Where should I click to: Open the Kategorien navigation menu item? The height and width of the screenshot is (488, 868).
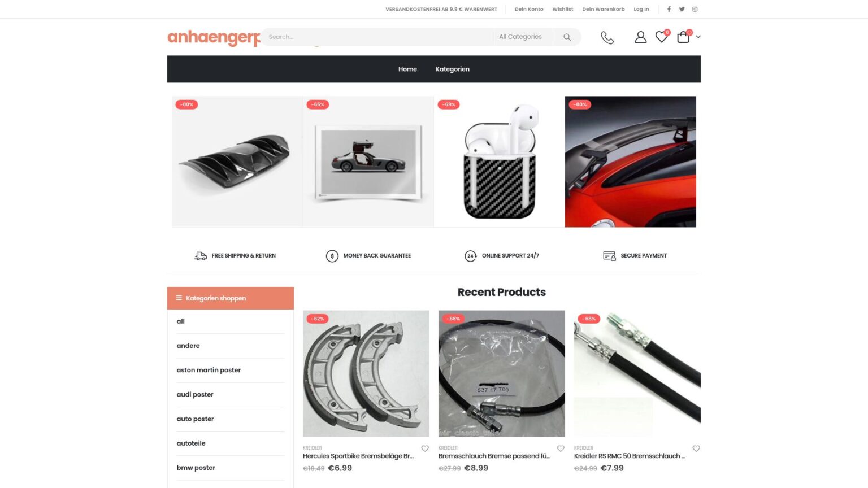pos(452,69)
